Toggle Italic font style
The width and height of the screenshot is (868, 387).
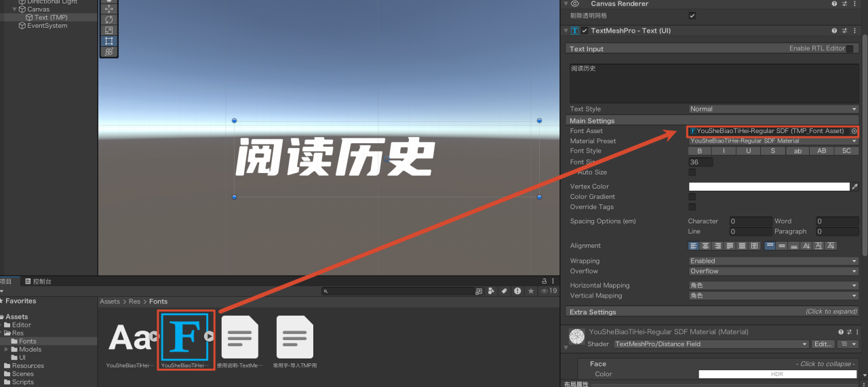pyautogui.click(x=725, y=151)
